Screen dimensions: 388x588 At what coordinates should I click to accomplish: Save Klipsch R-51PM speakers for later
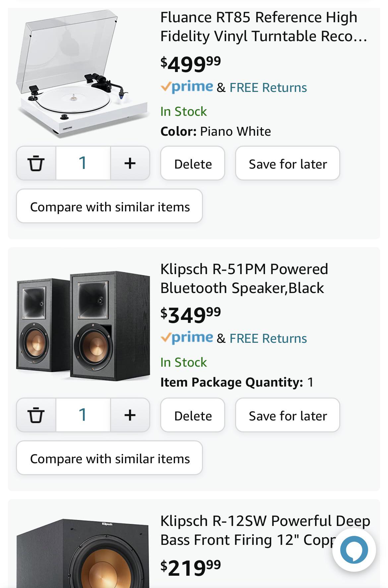(288, 415)
